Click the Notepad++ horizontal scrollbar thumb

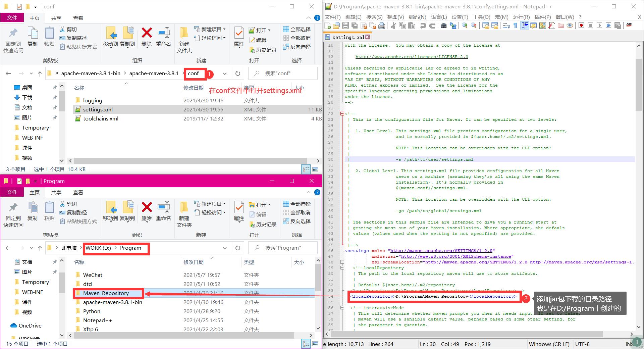pos(467,334)
